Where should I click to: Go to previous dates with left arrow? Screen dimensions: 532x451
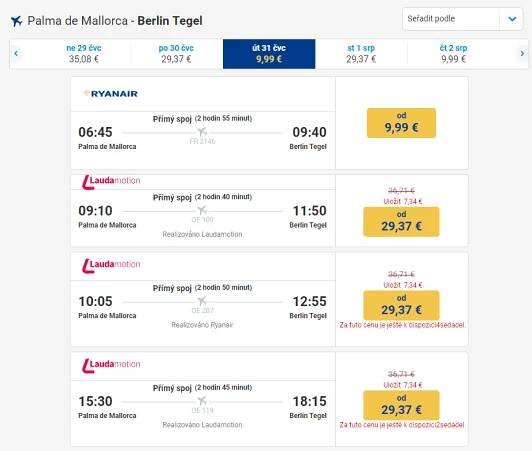(16, 54)
